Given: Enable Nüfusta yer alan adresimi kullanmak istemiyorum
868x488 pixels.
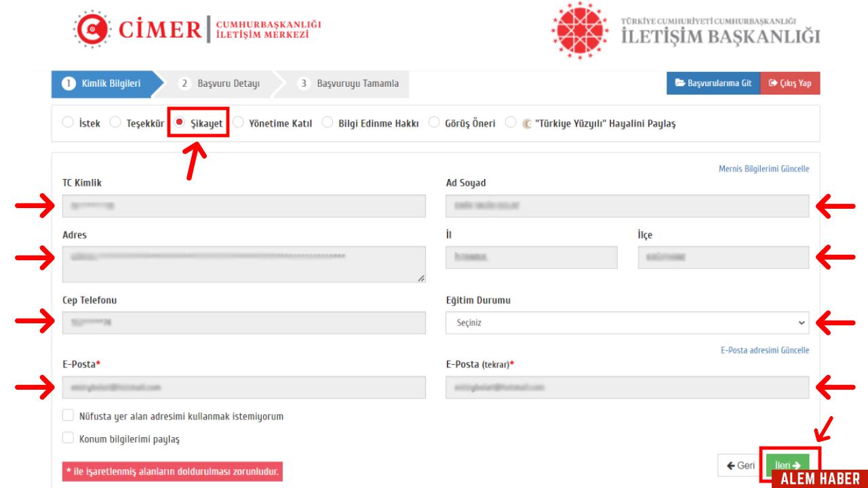Looking at the screenshot, I should tap(68, 415).
